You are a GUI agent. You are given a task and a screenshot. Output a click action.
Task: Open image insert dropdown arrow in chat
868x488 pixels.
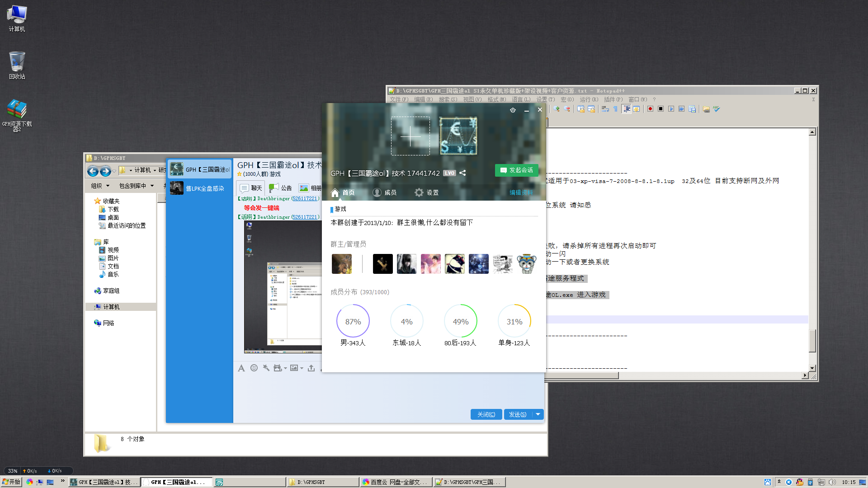(x=302, y=368)
